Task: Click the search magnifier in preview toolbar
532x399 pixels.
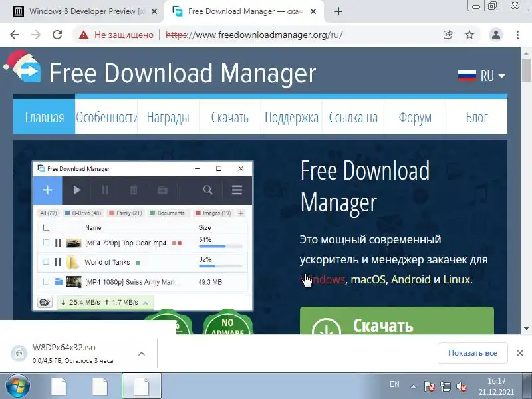Action: click(208, 190)
